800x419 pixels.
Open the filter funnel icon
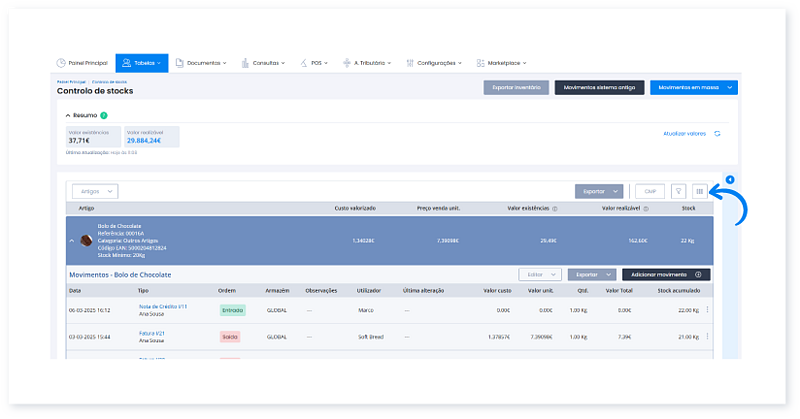[x=678, y=190]
